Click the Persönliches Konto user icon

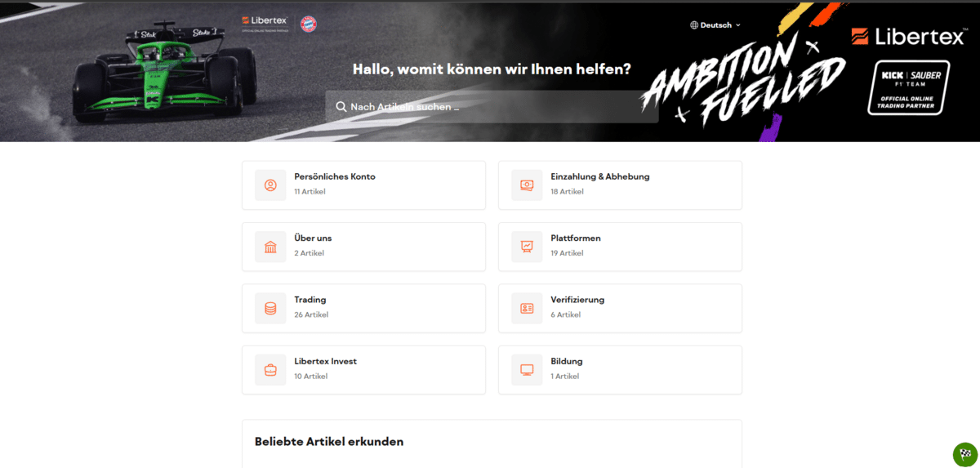270,185
